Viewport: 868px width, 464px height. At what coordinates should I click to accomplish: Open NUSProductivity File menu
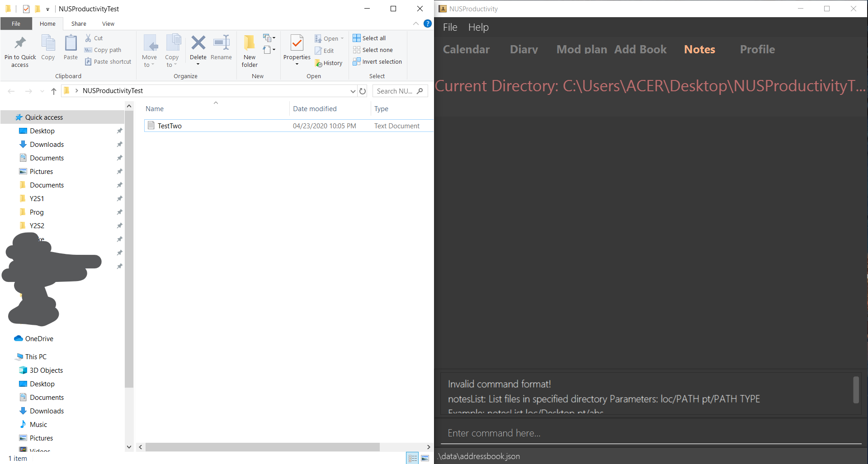[x=450, y=27]
